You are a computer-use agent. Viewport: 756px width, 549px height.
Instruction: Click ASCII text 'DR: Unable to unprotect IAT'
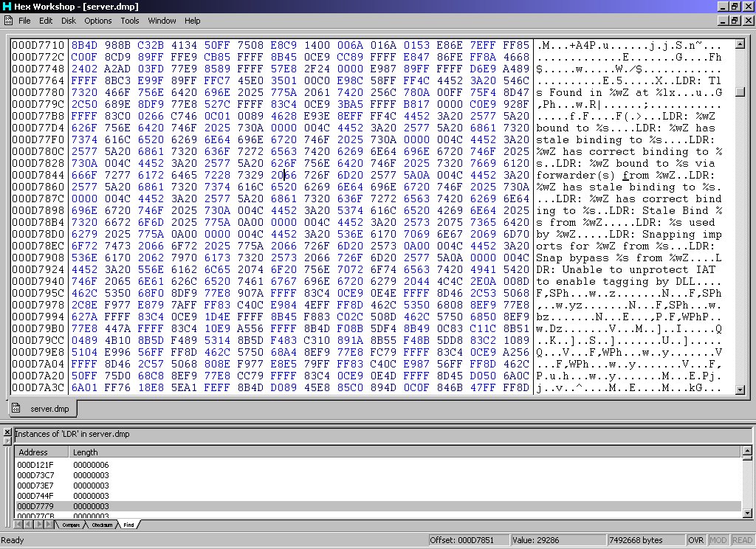[x=625, y=269]
